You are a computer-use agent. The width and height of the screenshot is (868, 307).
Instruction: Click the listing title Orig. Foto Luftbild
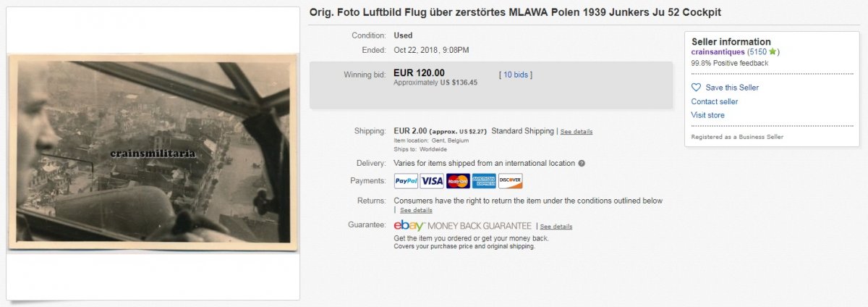click(x=514, y=13)
